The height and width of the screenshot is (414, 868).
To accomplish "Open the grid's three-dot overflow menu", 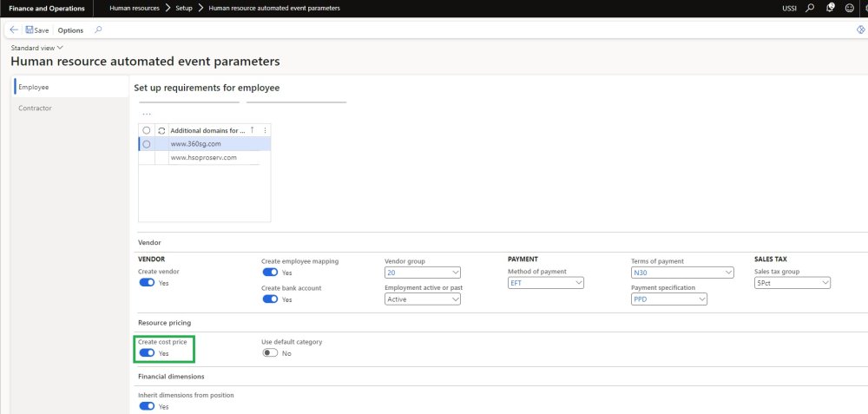I will pos(146,115).
